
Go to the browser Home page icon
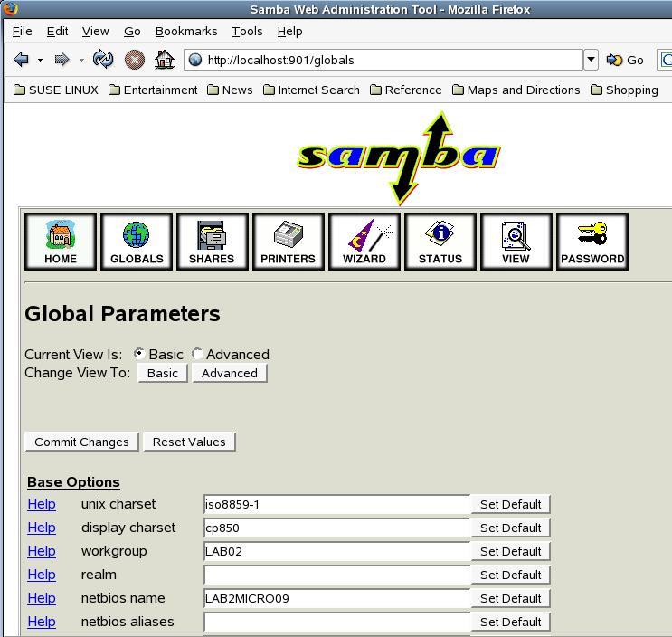click(165, 60)
